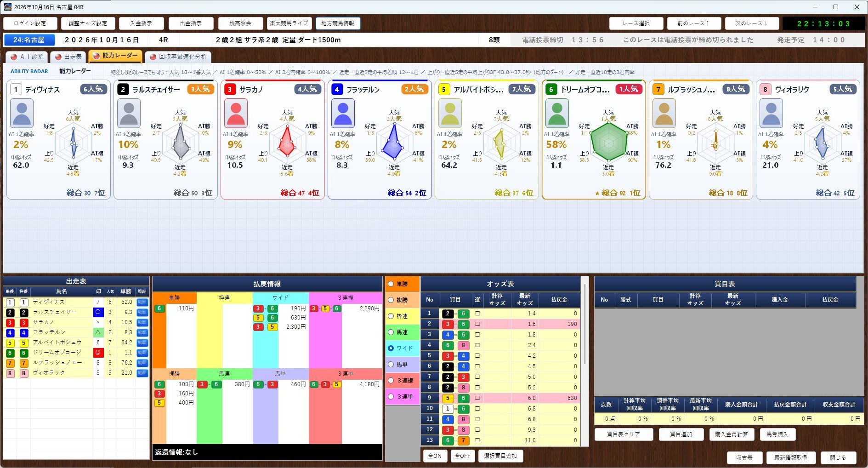Click the red jockey avatar on サラカノ card
The width and height of the screenshot is (868, 468).
236,113
